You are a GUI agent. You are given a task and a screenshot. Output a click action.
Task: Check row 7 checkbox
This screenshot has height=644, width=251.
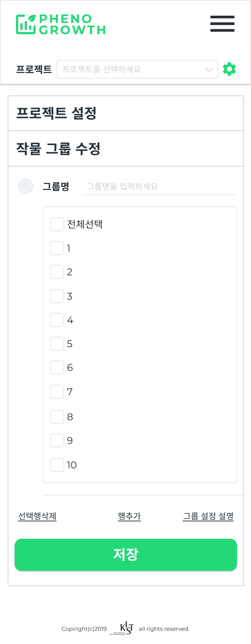coord(57,392)
